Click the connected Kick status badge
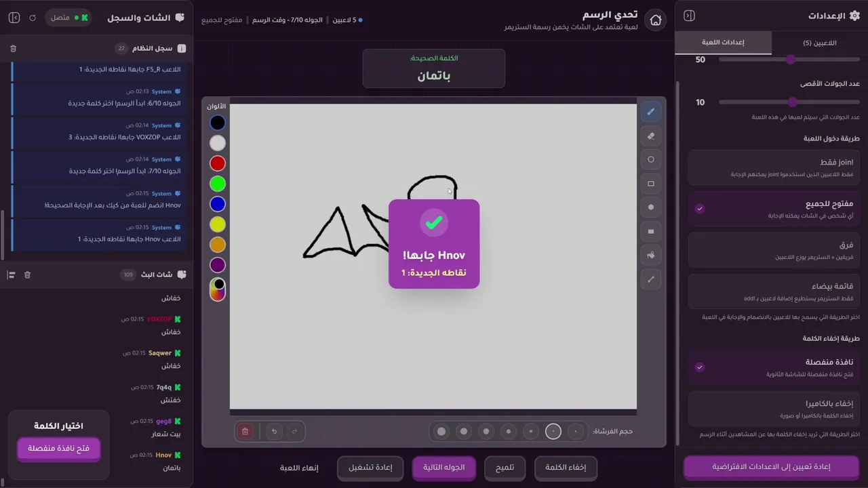 pyautogui.click(x=70, y=18)
